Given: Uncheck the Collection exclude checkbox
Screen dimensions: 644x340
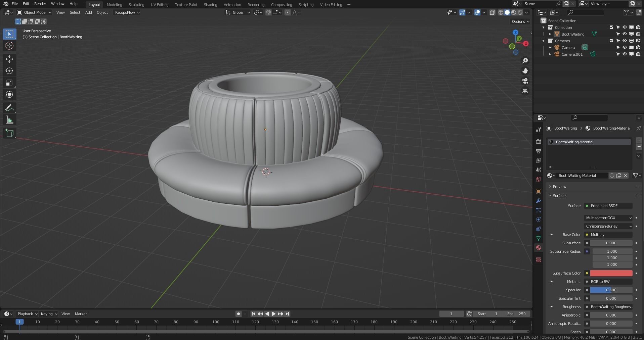Looking at the screenshot, I should point(611,28).
